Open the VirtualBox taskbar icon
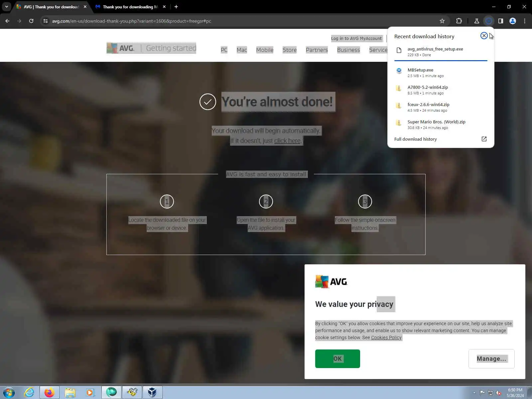532x399 pixels. pos(152,392)
